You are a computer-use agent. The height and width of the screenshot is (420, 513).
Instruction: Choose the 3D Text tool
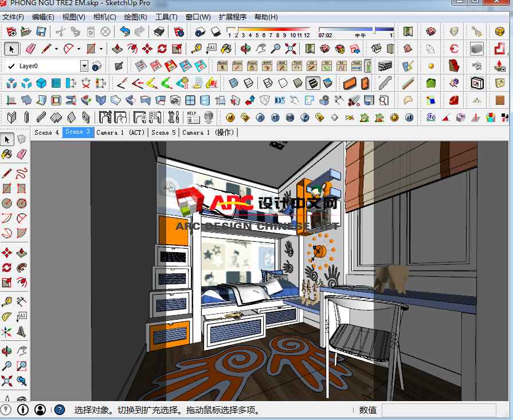coord(22,332)
